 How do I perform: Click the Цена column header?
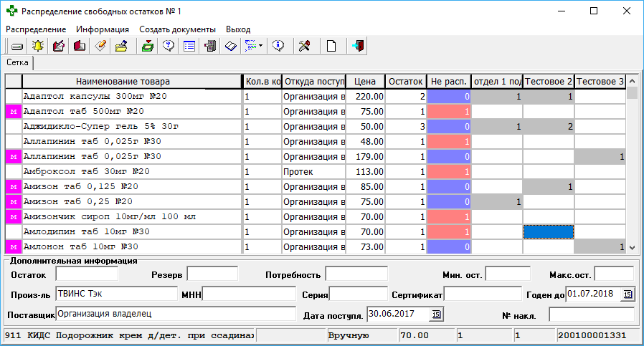365,81
